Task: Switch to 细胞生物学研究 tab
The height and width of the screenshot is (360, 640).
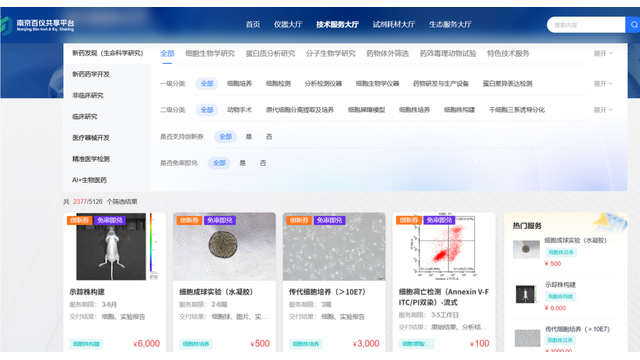Action: tap(210, 53)
